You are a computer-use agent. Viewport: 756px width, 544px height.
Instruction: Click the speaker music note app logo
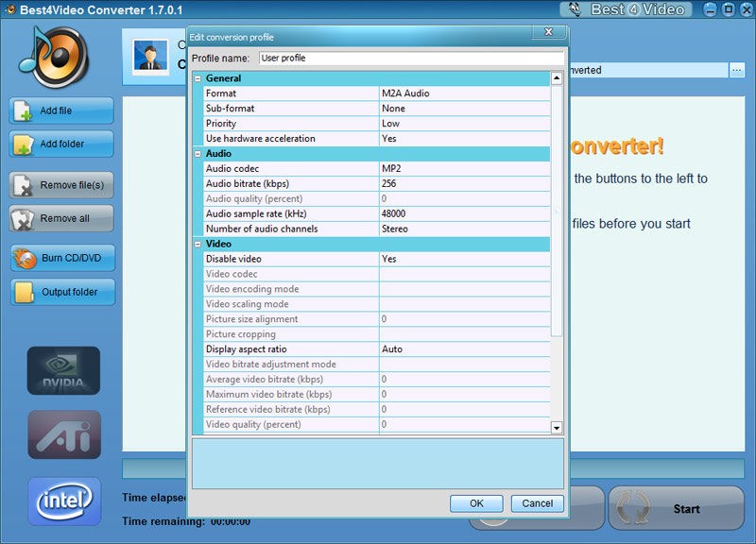tap(54, 57)
